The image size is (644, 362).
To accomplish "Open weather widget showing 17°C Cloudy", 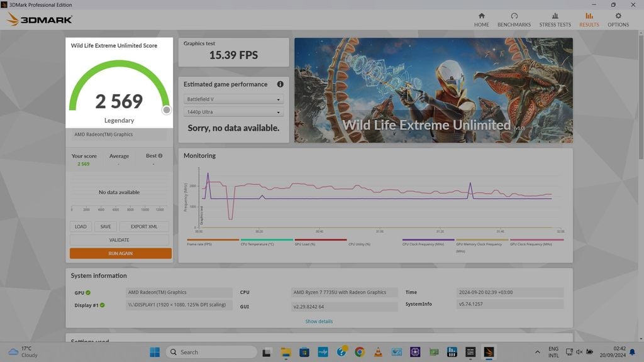I will pyautogui.click(x=23, y=352).
